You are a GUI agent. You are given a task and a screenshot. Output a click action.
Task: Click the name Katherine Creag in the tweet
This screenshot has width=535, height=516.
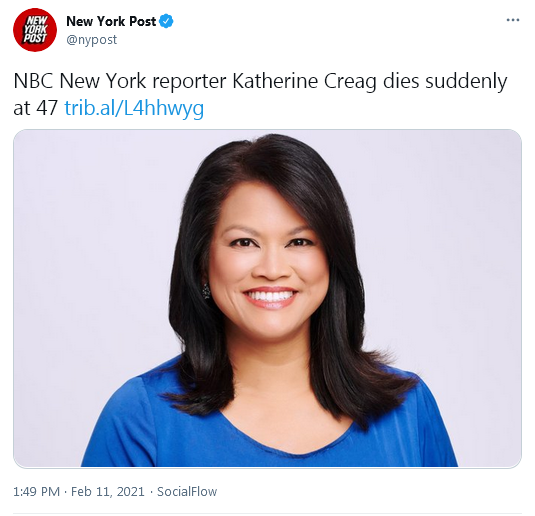(304, 82)
